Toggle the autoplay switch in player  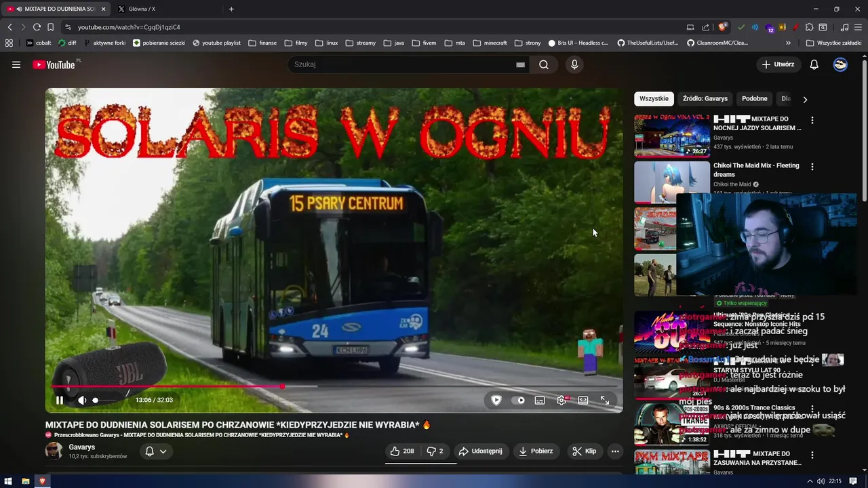519,400
